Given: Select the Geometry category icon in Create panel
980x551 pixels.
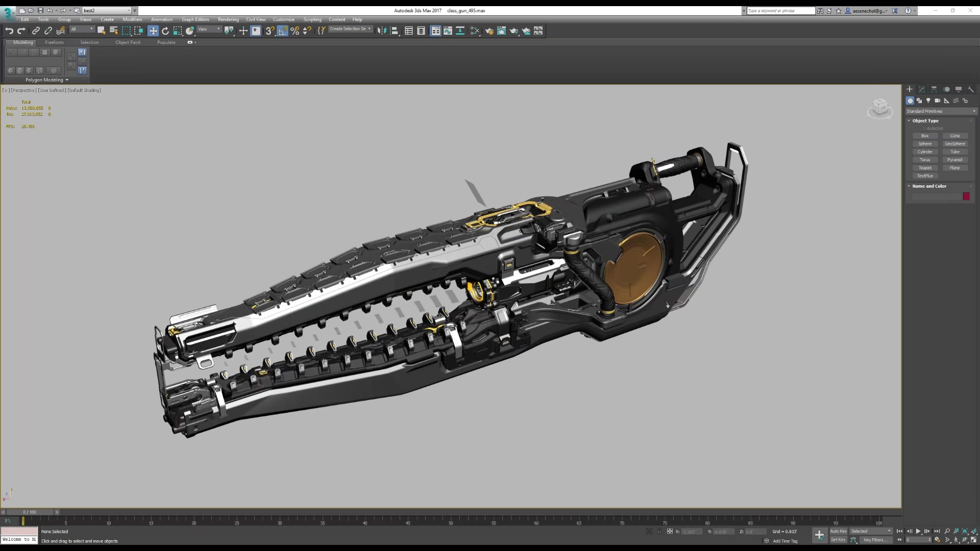Looking at the screenshot, I should click(911, 101).
